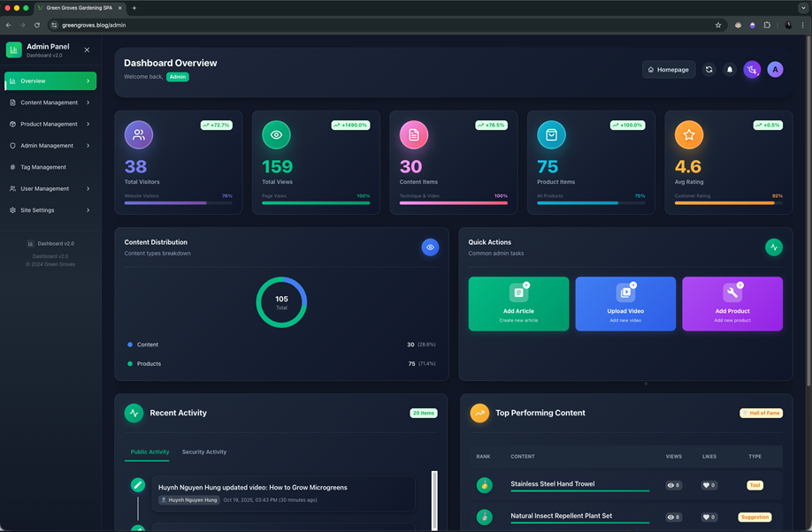Select the Content legend row
The image size is (812, 532).
pos(281,345)
